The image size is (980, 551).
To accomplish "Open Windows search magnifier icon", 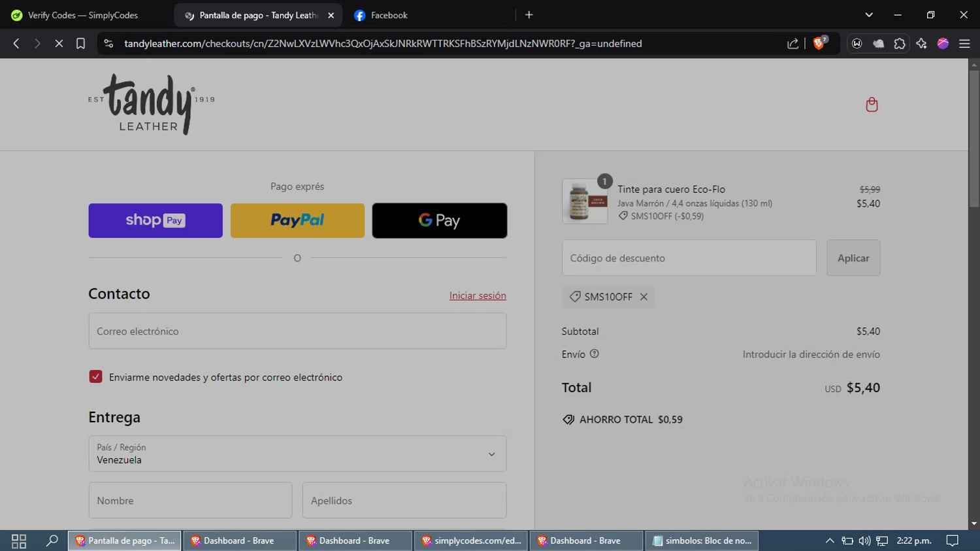I will (x=52, y=541).
